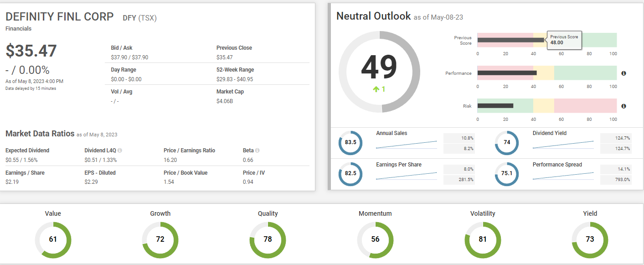Click the Bid / Ask value $37.90 / $37.90
644x265 pixels.
coord(129,57)
